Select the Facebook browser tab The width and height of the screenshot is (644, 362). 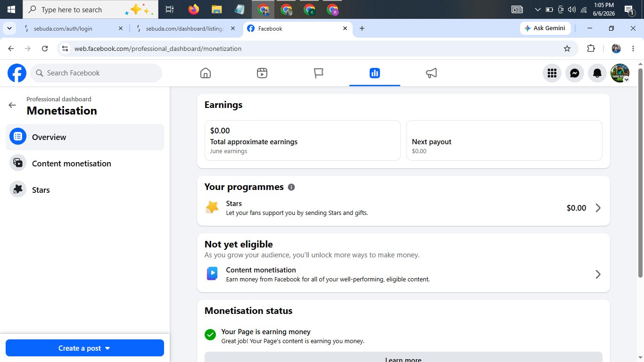tap(298, 28)
